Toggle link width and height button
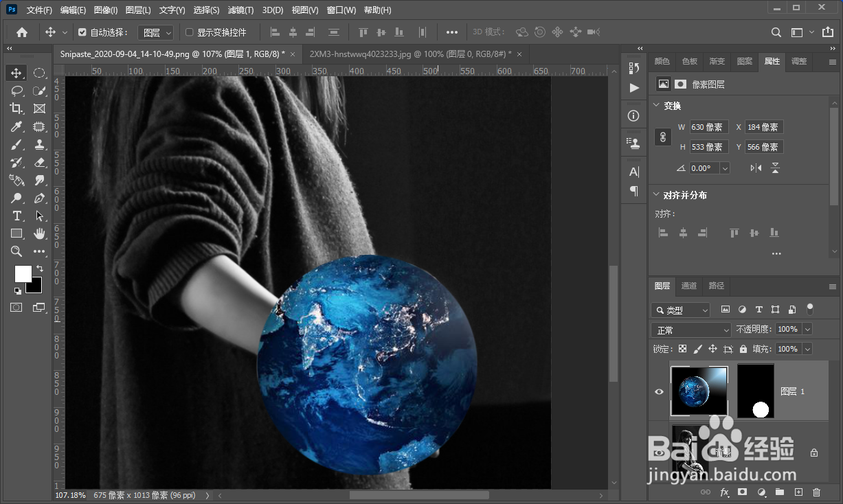The image size is (843, 504). (663, 137)
